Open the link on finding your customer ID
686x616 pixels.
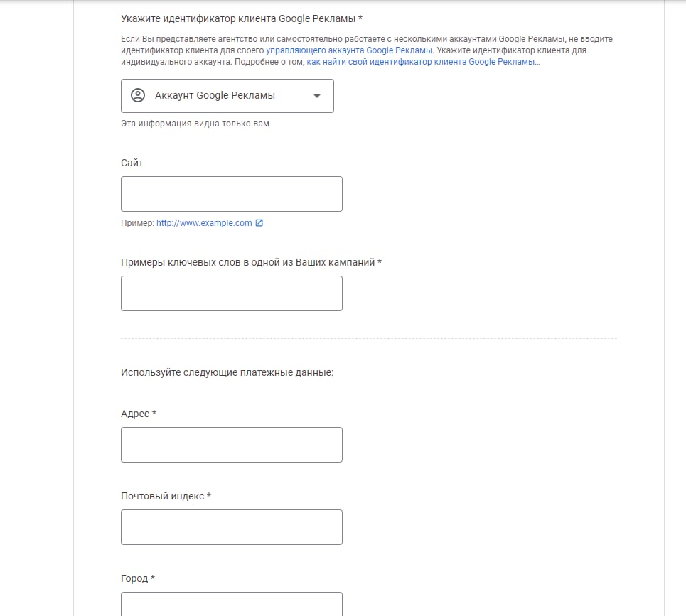420,62
